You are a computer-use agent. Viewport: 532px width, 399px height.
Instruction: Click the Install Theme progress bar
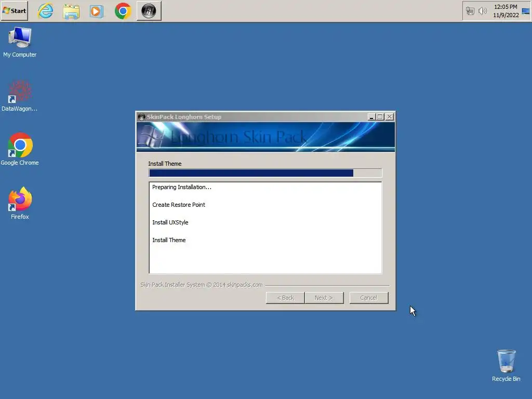click(x=265, y=173)
